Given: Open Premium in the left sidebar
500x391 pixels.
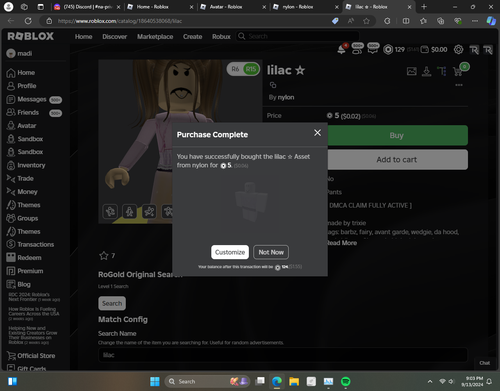Looking at the screenshot, I should (25, 271).
